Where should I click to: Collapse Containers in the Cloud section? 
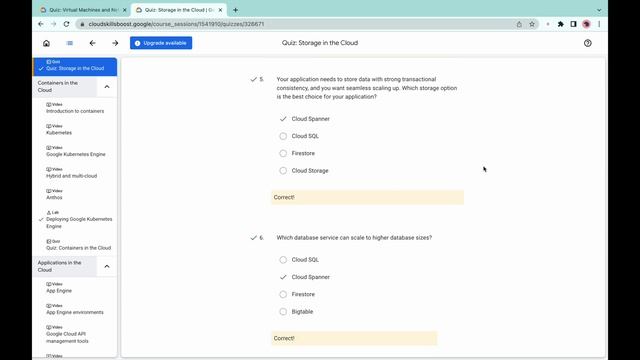(107, 87)
